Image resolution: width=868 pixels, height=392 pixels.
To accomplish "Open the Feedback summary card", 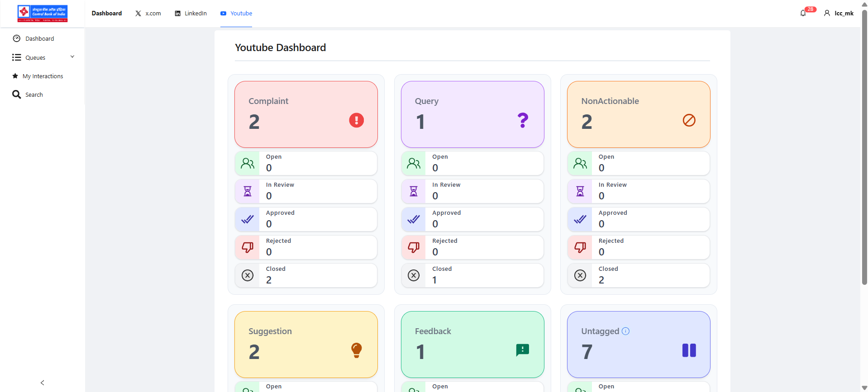I will [x=472, y=345].
